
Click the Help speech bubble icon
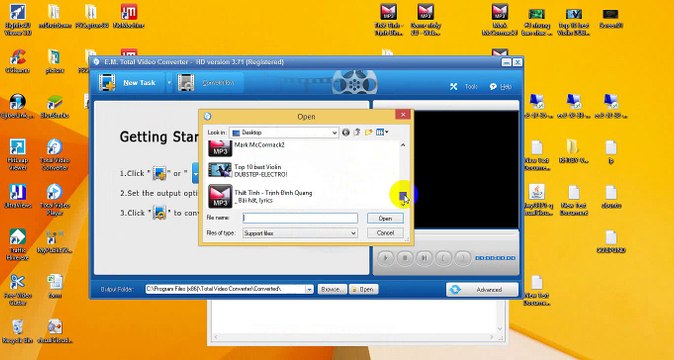[493, 86]
